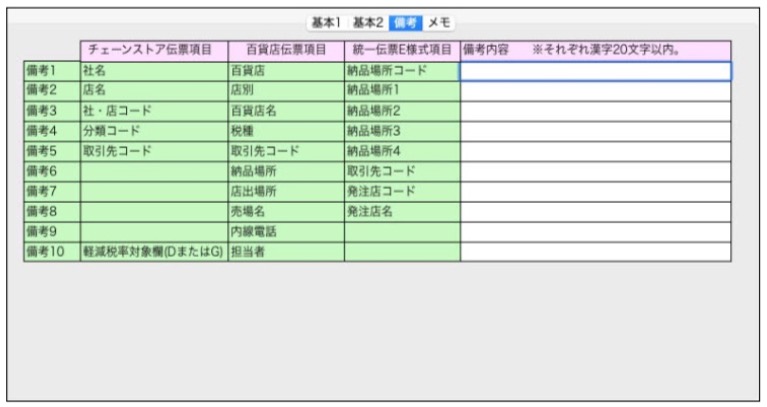Image resolution: width=767 pixels, height=407 pixels.
Task: Select the 納品場所コード cell
Action: [402, 71]
